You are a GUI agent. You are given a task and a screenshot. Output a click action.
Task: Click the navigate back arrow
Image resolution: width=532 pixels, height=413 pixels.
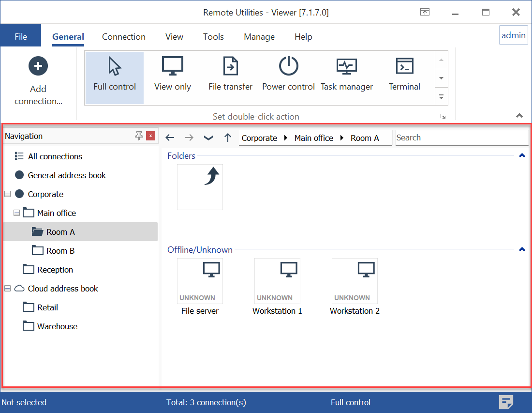170,138
